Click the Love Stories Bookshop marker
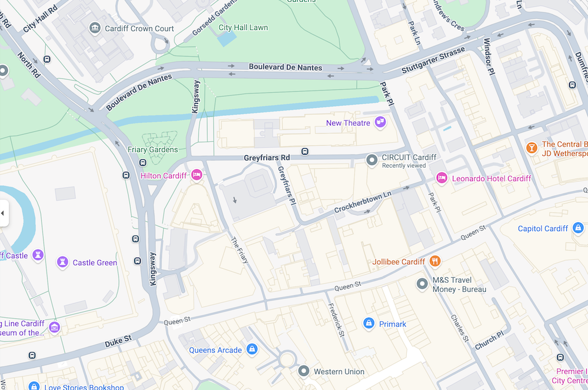This screenshot has height=390, width=588. tap(34, 385)
